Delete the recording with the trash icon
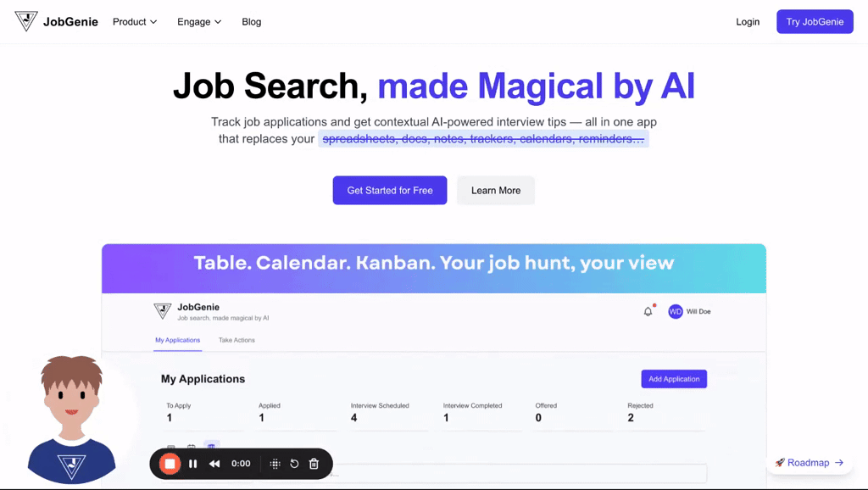The width and height of the screenshot is (868, 490). (x=314, y=464)
